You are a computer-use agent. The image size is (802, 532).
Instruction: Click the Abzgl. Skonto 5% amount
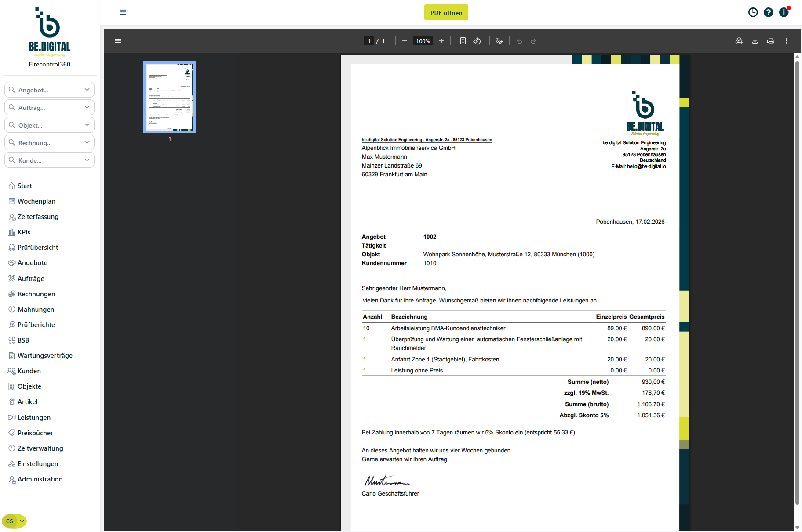651,415
